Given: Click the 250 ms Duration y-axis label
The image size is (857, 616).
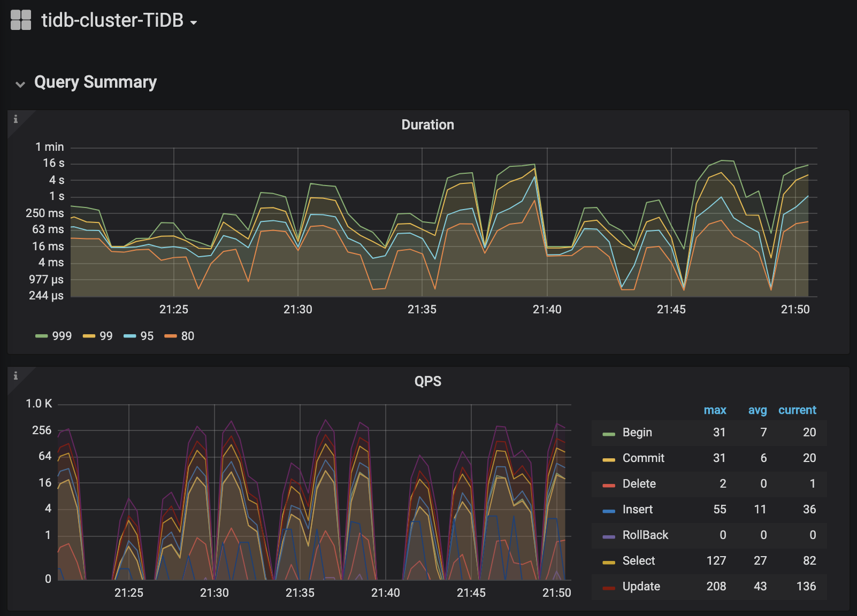Looking at the screenshot, I should click(45, 213).
